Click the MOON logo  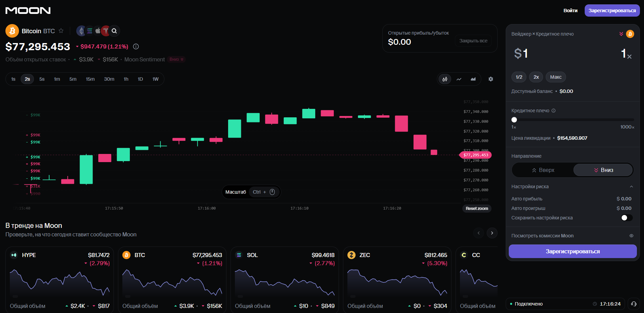28,11
